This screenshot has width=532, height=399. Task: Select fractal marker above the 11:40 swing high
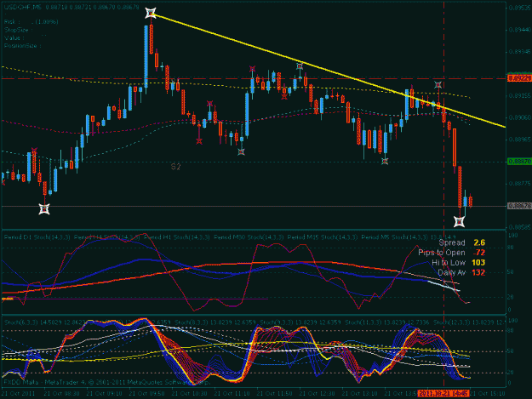click(x=253, y=69)
